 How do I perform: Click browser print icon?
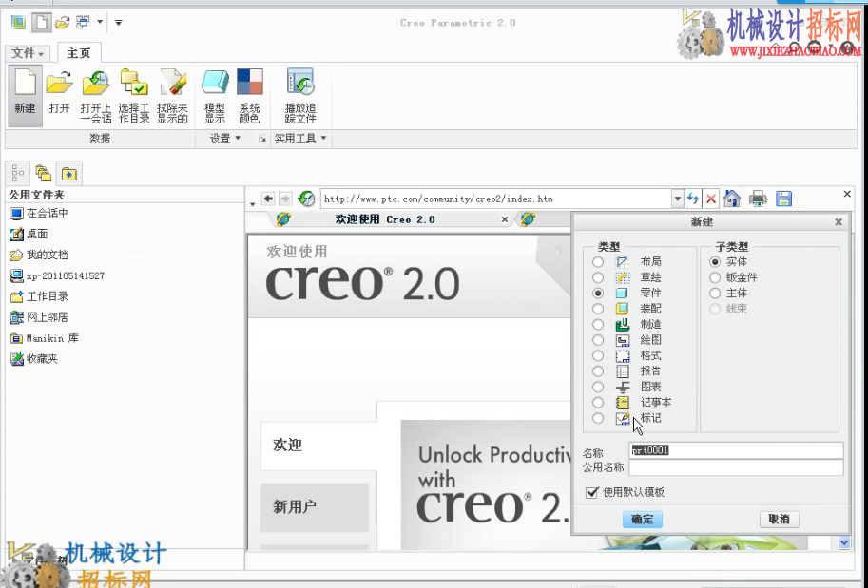[x=758, y=199]
